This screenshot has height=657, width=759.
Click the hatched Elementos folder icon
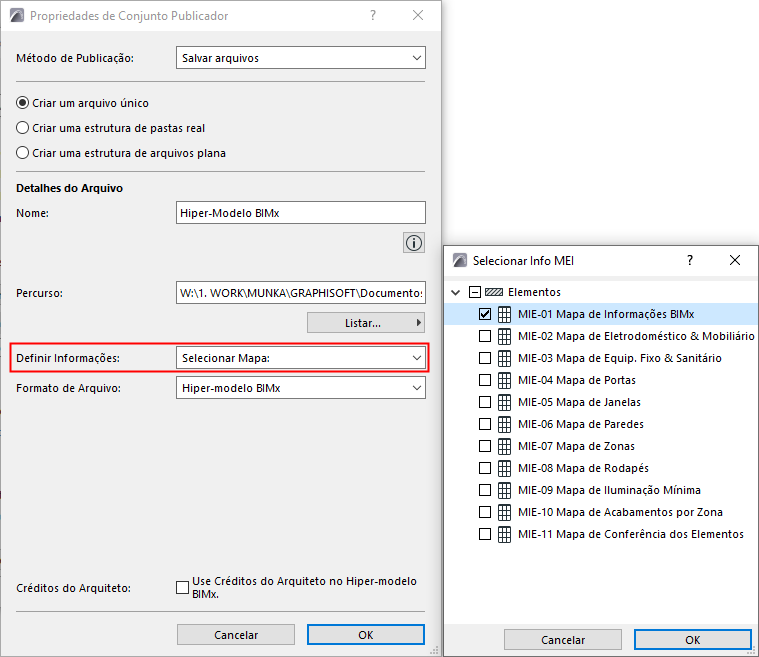tap(494, 292)
